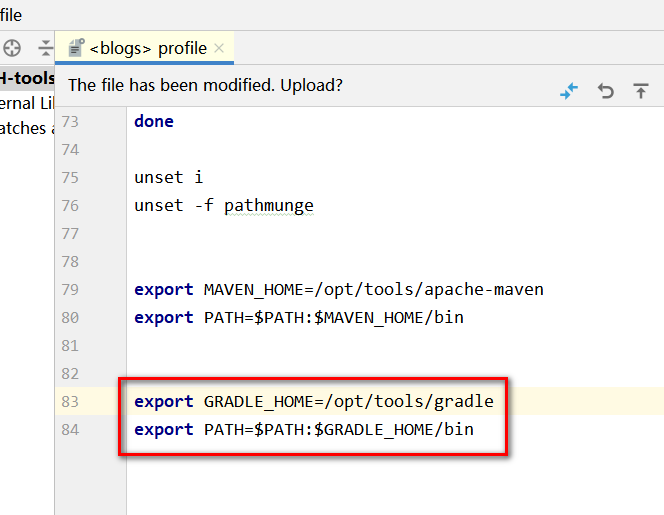Click the profile tab file icon
This screenshot has width=664, height=515.
coord(75,47)
